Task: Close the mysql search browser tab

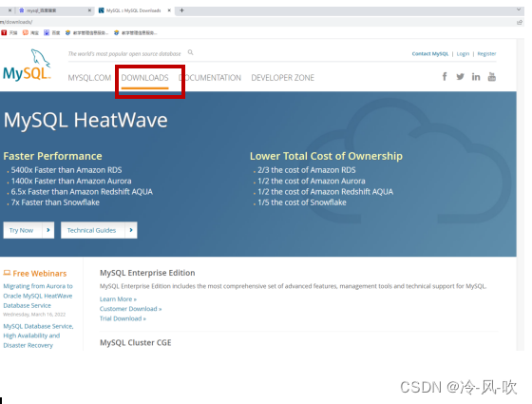Action: pyautogui.click(x=89, y=10)
